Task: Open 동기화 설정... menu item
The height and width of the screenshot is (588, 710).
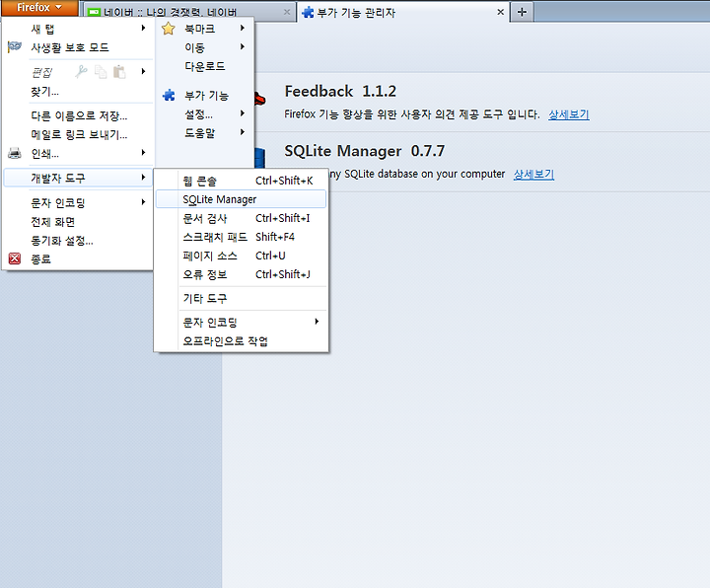Action: [62, 241]
